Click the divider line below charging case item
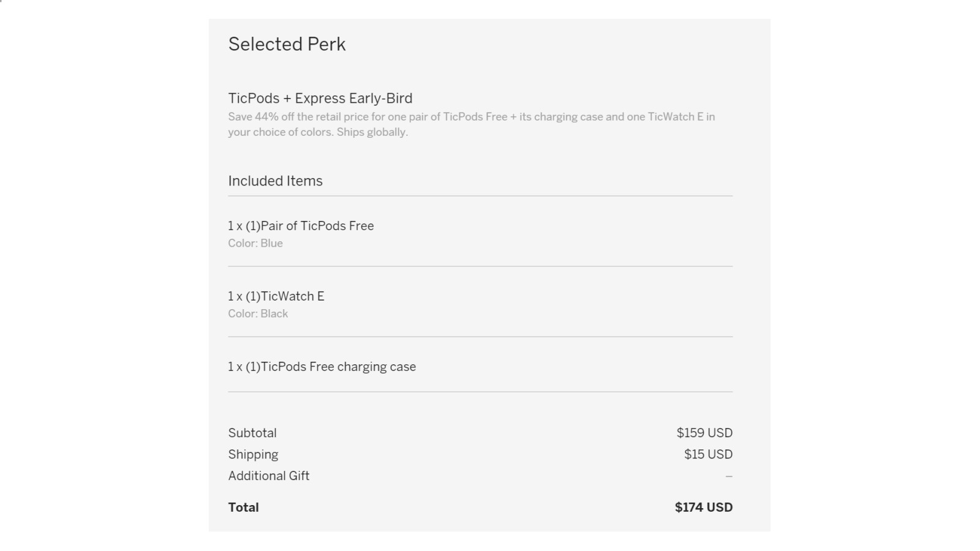Viewport: 980px width, 551px height. click(x=480, y=392)
